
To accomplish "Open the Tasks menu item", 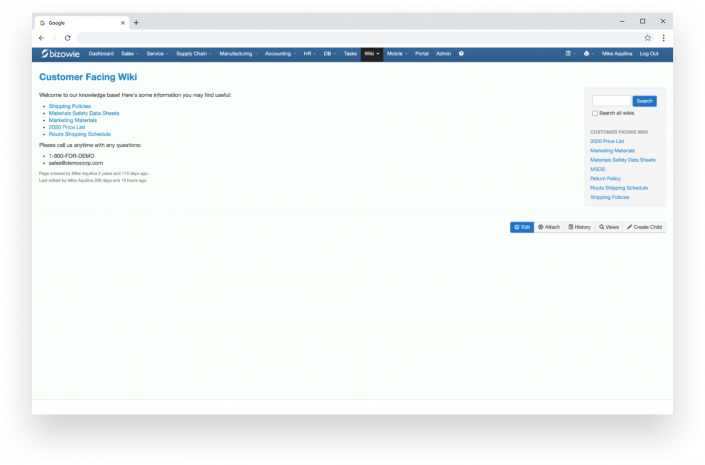I will [350, 54].
